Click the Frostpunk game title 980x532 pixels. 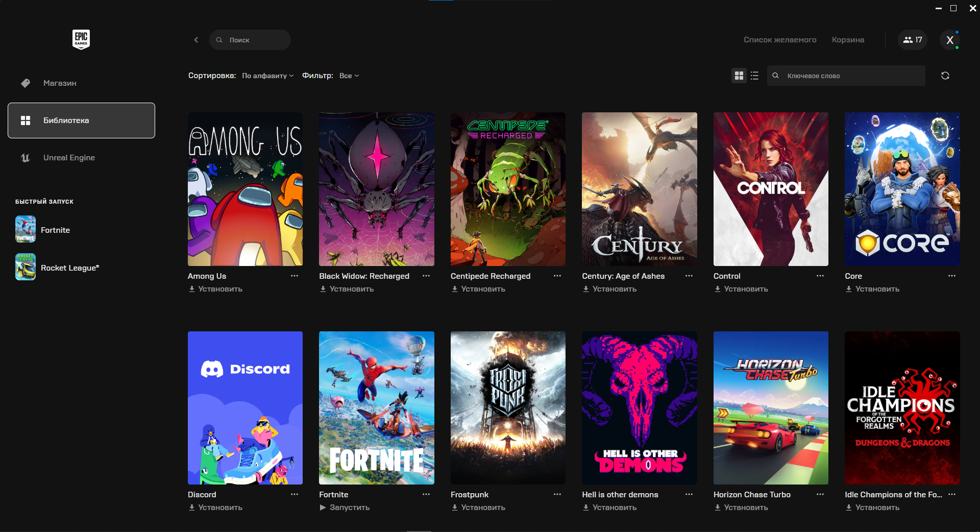tap(470, 495)
